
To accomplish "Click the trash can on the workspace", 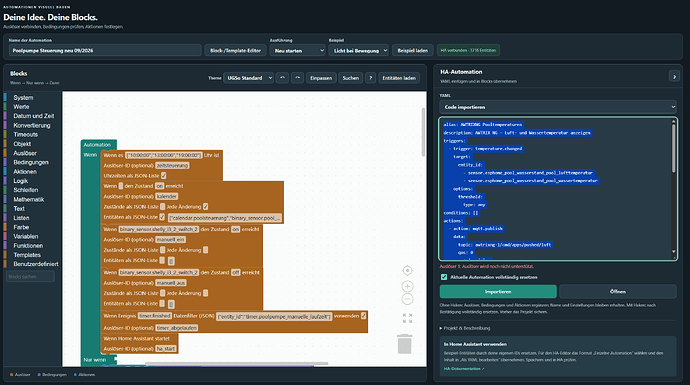I will coord(404,344).
